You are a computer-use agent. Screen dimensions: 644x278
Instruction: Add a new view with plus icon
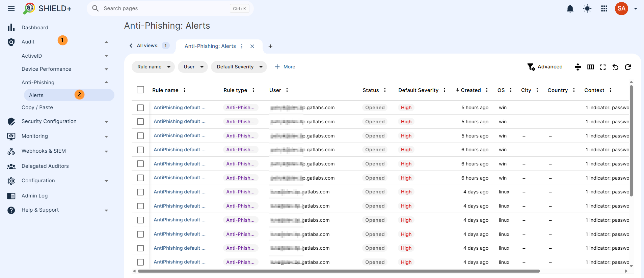click(x=270, y=47)
